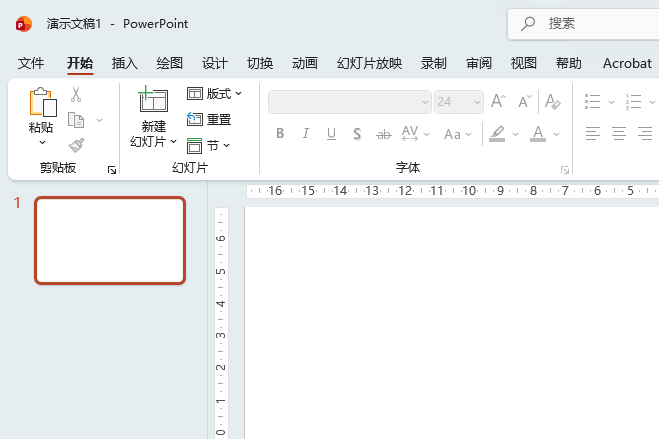The height and width of the screenshot is (439, 659).
Task: Open copy options dropdown arrow
Action: [x=100, y=121]
